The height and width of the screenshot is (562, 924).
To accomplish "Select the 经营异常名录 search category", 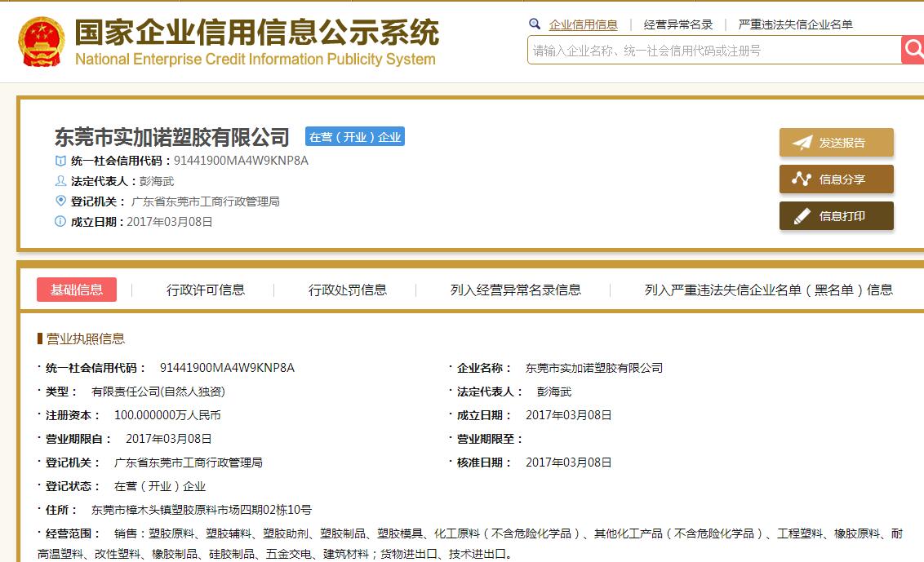I will pos(678,24).
